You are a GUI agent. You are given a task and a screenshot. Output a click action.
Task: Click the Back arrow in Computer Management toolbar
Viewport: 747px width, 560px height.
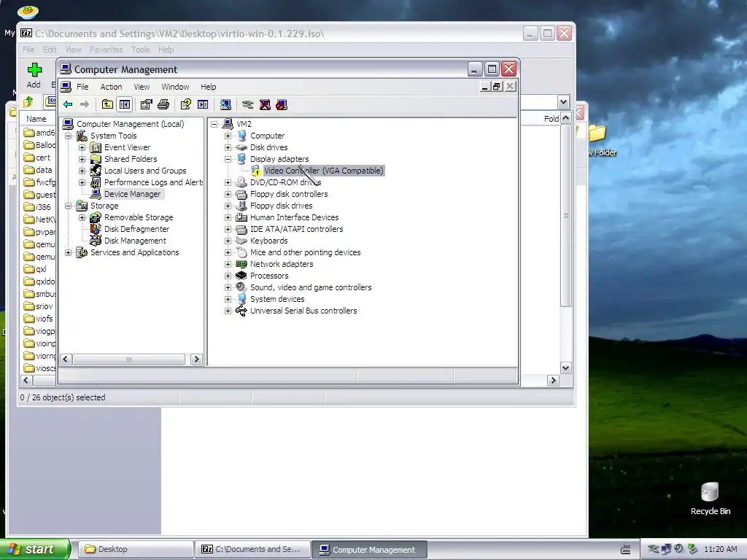pos(68,105)
